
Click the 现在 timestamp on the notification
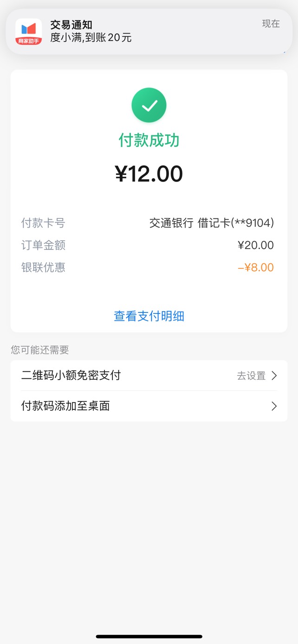click(x=271, y=24)
